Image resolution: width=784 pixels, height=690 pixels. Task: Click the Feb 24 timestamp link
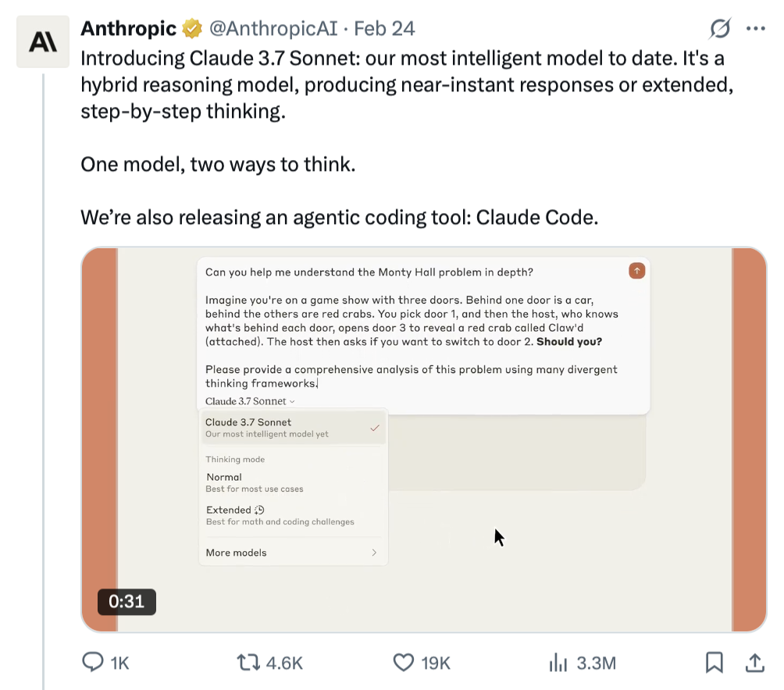point(384,29)
